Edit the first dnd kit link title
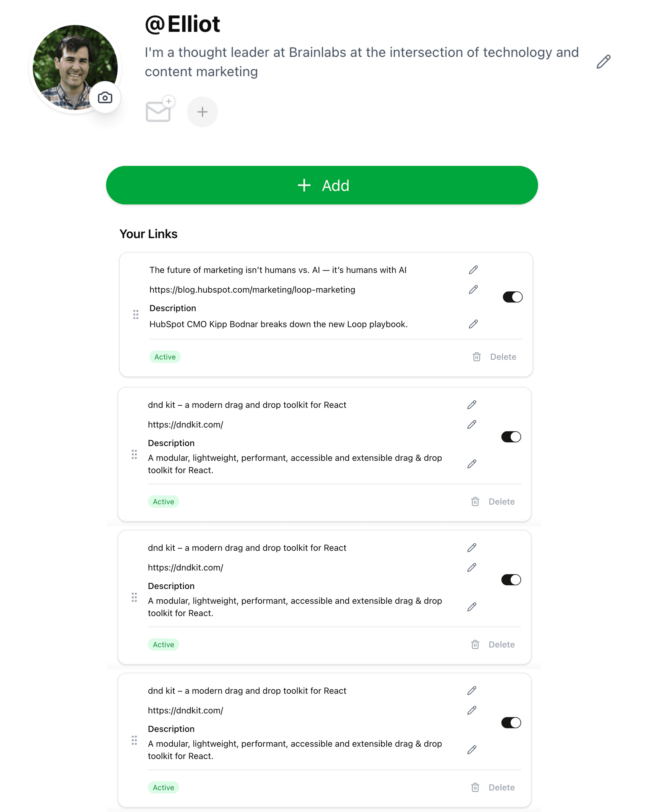The image size is (648, 812). coord(472,404)
